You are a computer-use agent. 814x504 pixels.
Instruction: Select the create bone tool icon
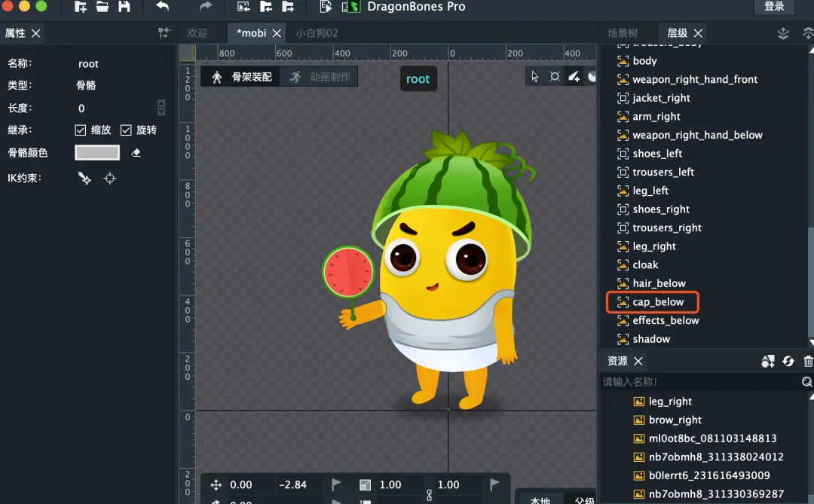pyautogui.click(x=574, y=77)
